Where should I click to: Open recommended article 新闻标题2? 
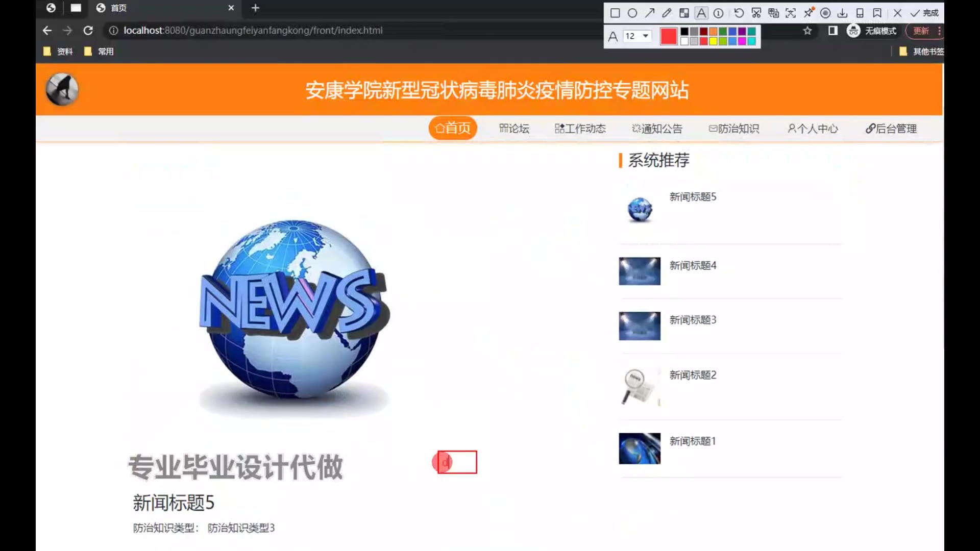point(693,375)
